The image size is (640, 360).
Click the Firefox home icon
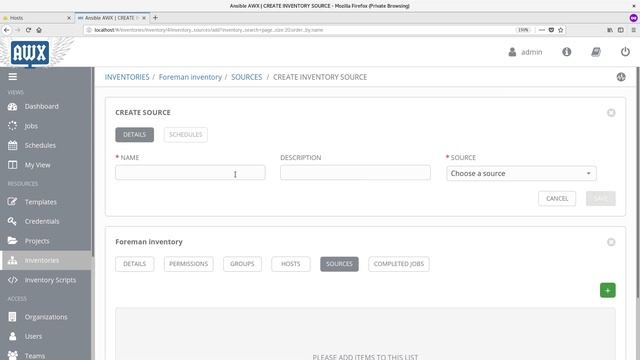point(39,30)
